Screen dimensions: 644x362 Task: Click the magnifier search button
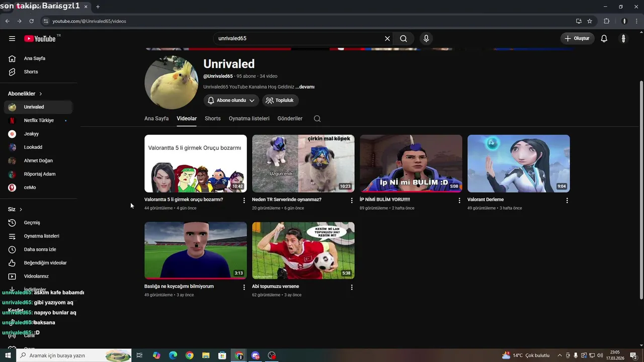(404, 39)
